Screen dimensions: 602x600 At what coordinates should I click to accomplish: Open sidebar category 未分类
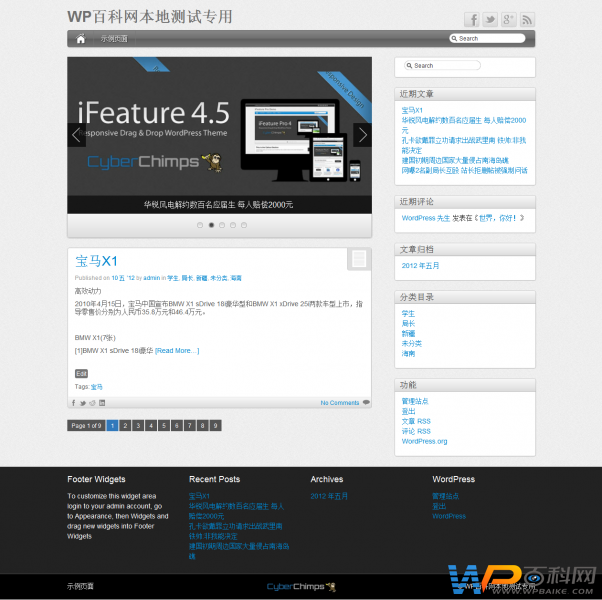tap(412, 344)
